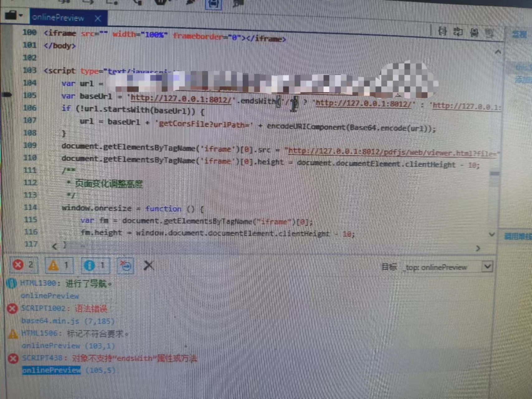Close the onlinePreview tab
Screen dimensions: 532x399
pos(98,19)
